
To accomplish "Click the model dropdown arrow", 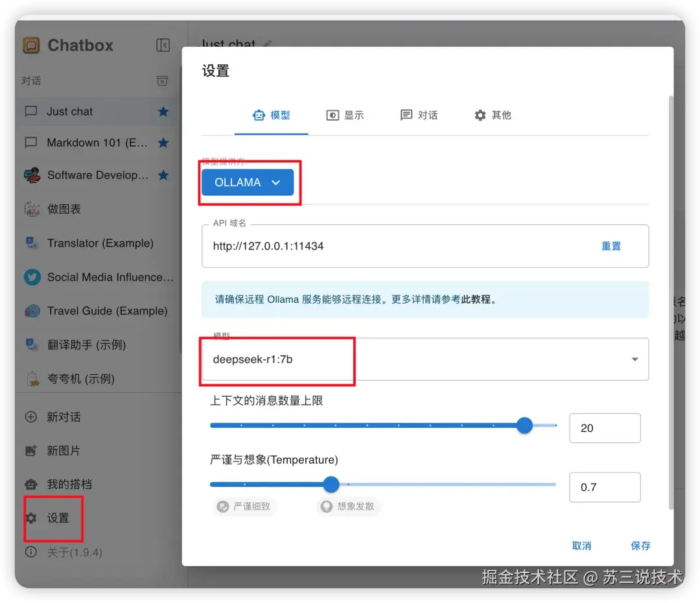I will 635,359.
